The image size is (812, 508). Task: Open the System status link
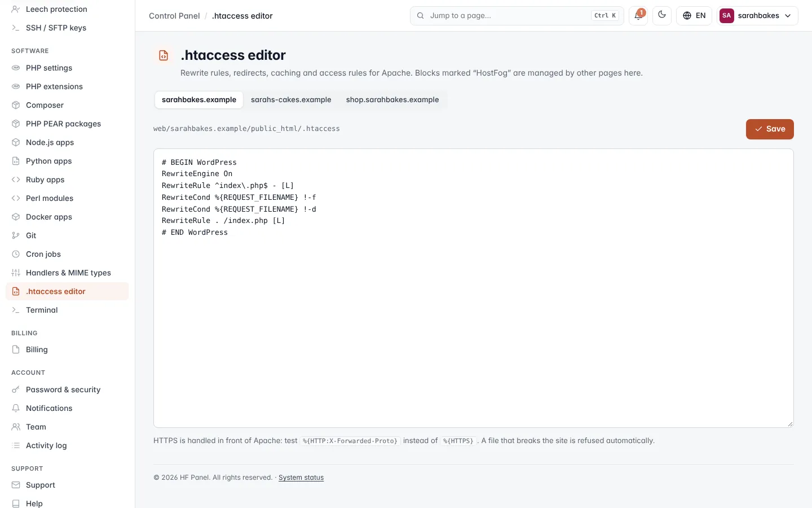pyautogui.click(x=301, y=478)
